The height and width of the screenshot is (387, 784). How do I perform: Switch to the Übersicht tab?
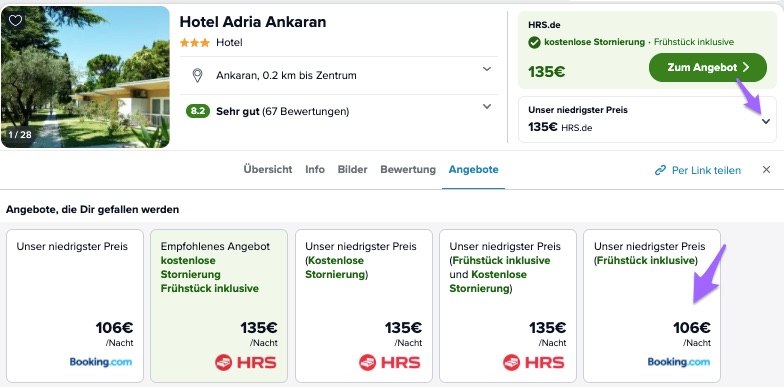(268, 170)
